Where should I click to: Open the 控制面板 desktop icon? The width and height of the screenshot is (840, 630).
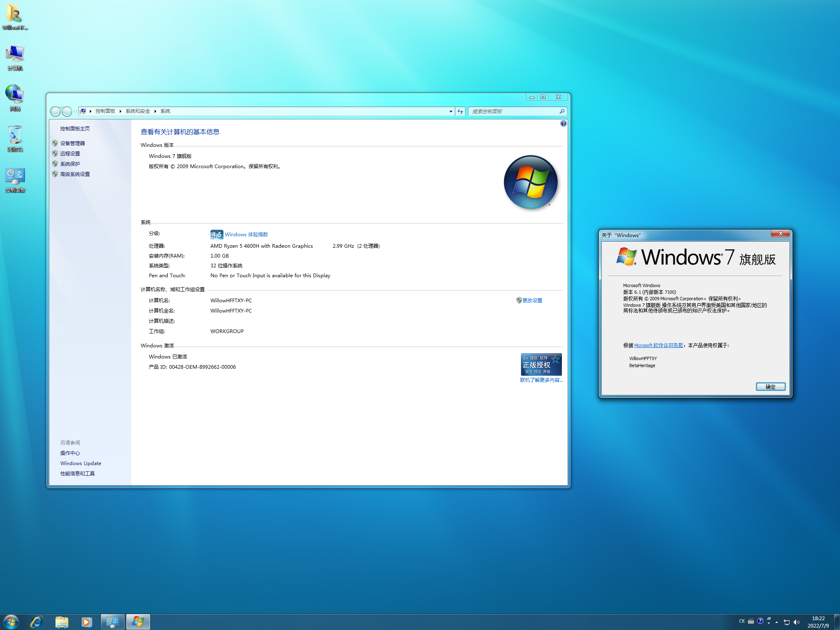15,179
